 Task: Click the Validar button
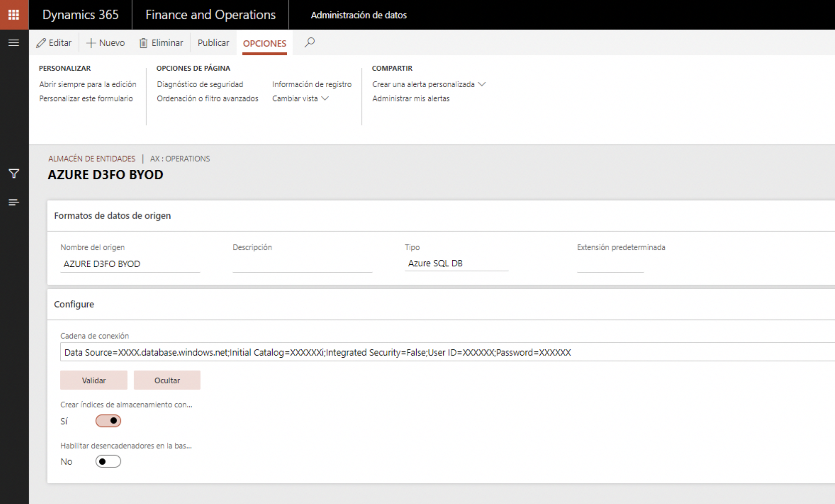click(x=94, y=380)
